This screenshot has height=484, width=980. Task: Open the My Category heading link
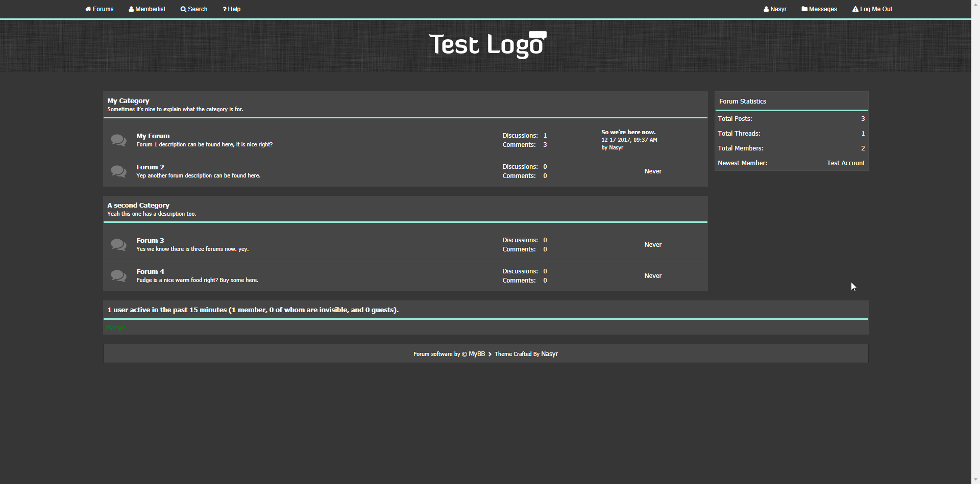pos(128,101)
